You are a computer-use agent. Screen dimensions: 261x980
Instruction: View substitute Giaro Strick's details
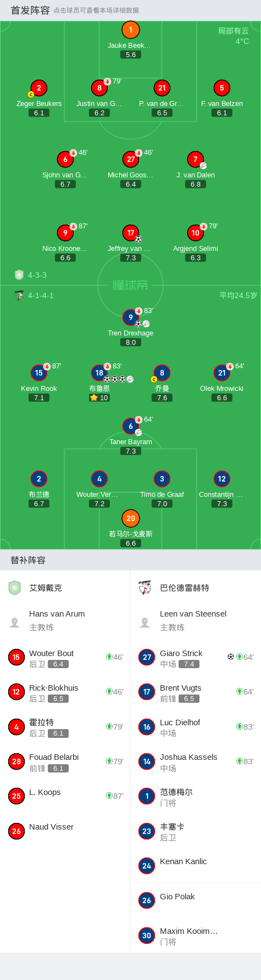pyautogui.click(x=196, y=658)
